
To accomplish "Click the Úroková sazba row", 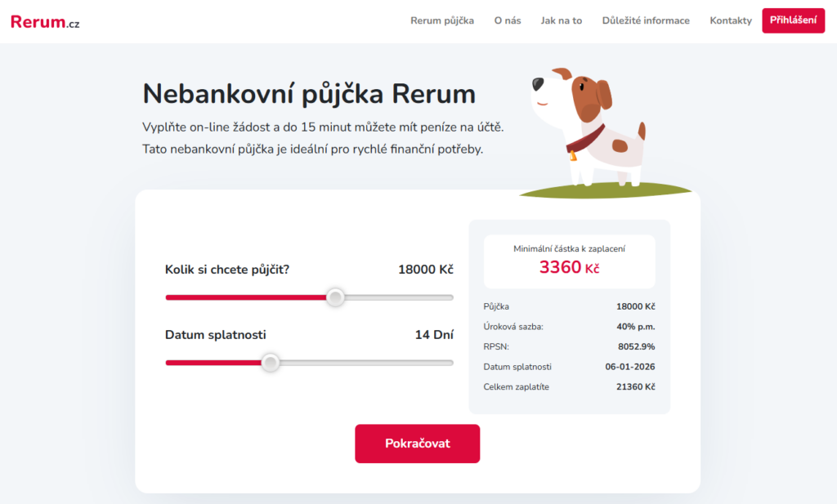I will click(570, 327).
